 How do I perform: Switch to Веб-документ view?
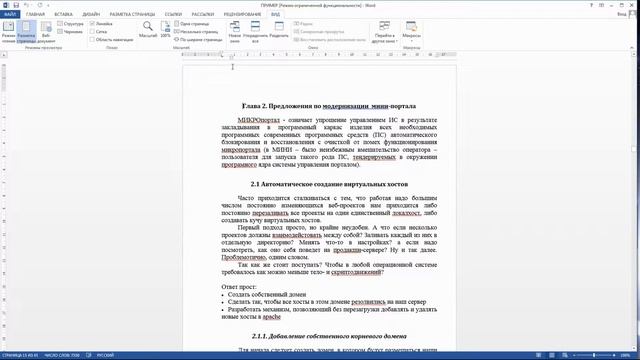pyautogui.click(x=46, y=32)
